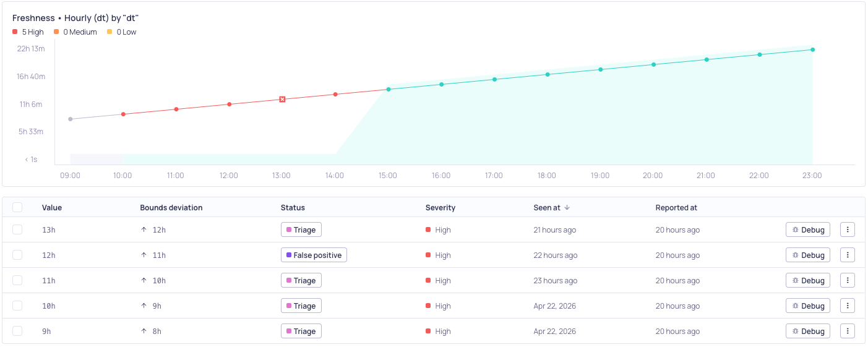The width and height of the screenshot is (868, 347).
Task: Click the Bounds deviation column header
Action: tap(171, 208)
